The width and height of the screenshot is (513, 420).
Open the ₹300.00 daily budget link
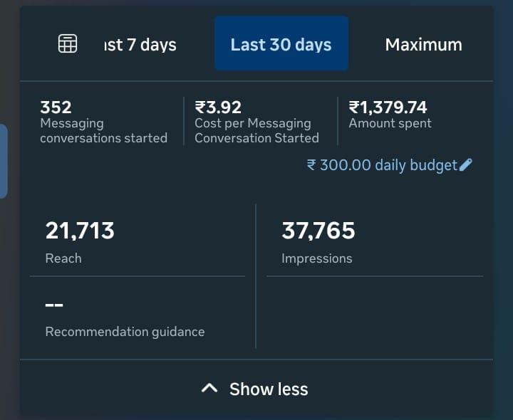pyautogui.click(x=382, y=165)
